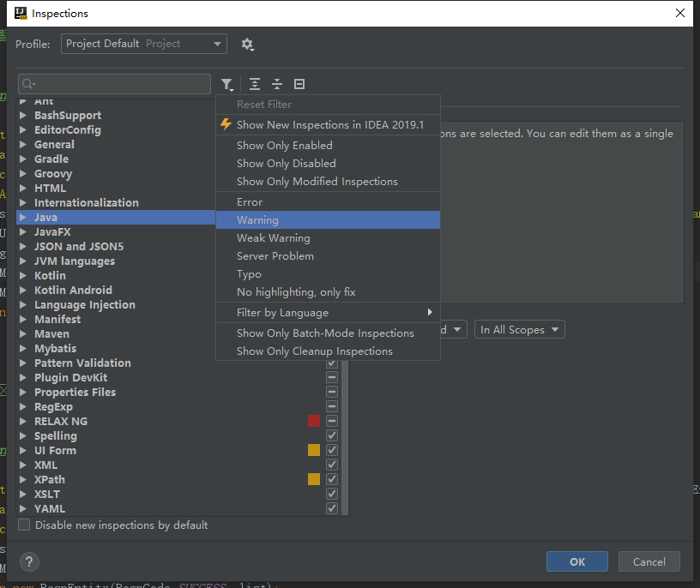Image resolution: width=700 pixels, height=588 pixels.
Task: Select Server Problem filter entry
Action: (x=328, y=256)
